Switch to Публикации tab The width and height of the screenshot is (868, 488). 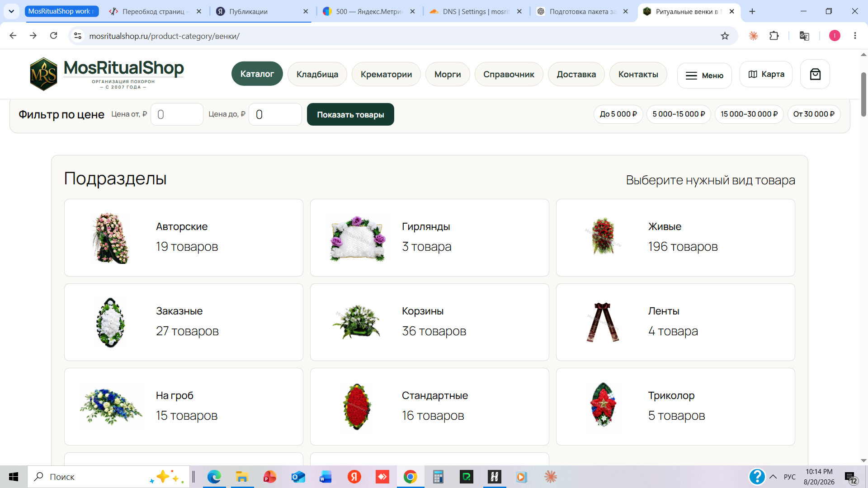[x=260, y=11]
